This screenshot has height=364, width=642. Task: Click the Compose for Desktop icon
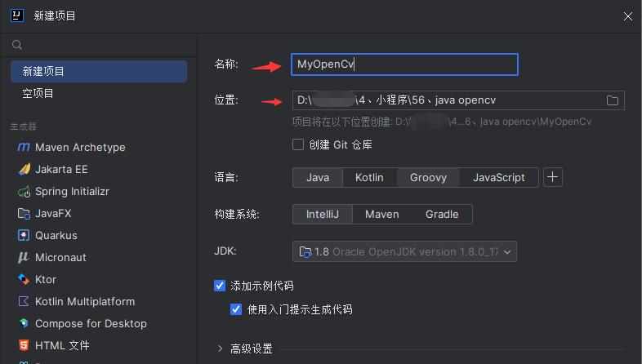point(24,323)
